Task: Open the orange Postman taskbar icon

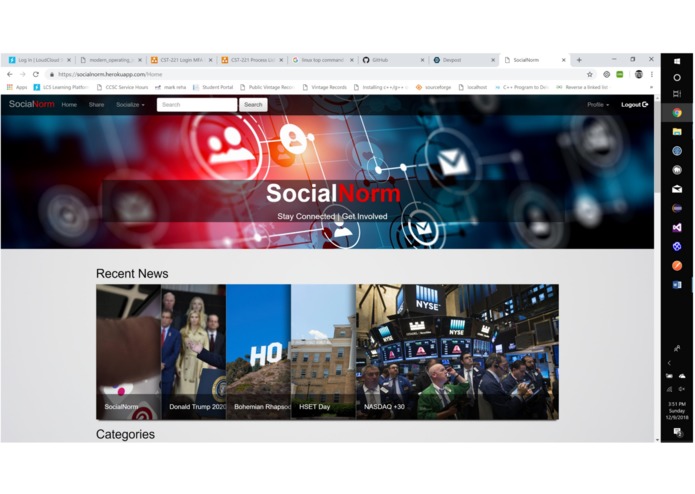Action: [677, 266]
